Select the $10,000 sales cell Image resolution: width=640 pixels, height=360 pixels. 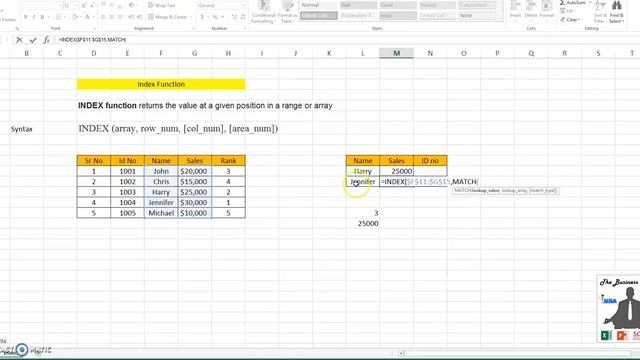pyautogui.click(x=194, y=213)
